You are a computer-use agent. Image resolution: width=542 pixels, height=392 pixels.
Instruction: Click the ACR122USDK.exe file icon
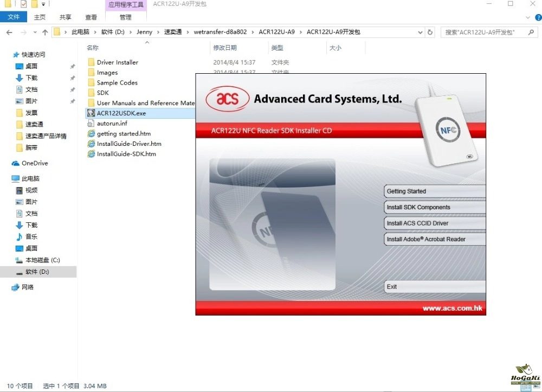(91, 113)
